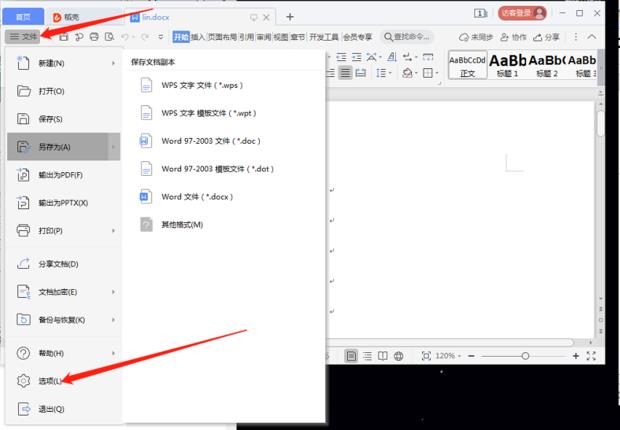Choose 新建(N) in file menu
The height and width of the screenshot is (430, 620).
(x=63, y=63)
